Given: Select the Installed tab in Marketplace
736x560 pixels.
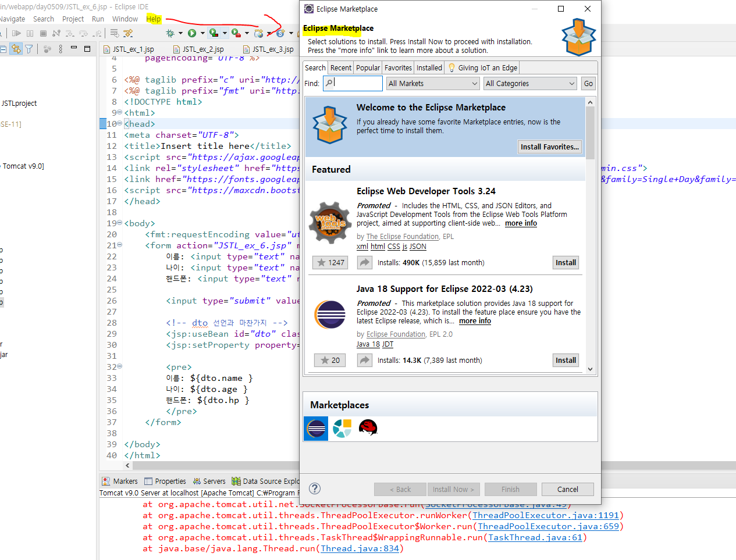Looking at the screenshot, I should pyautogui.click(x=429, y=67).
